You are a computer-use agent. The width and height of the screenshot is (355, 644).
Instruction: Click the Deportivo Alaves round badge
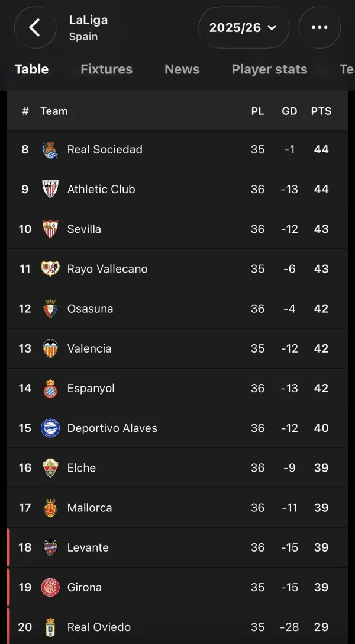(50, 428)
